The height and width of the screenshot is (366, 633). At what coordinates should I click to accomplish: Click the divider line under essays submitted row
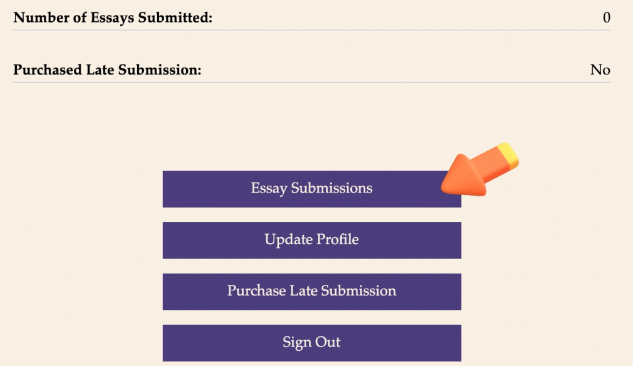(x=312, y=30)
